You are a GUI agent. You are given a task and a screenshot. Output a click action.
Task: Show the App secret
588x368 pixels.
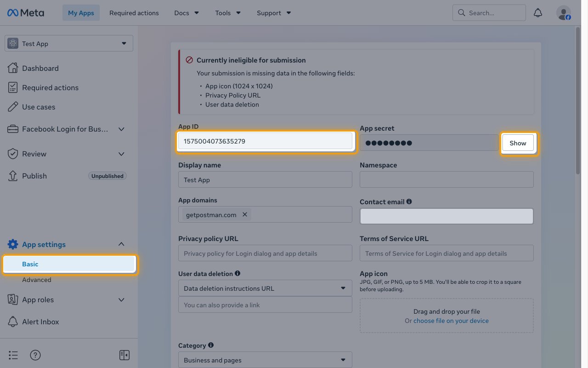518,143
